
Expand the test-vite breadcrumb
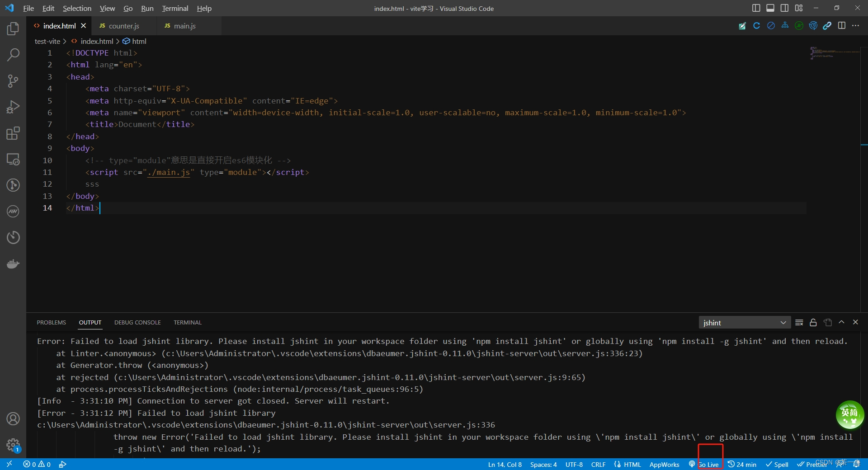tap(47, 41)
